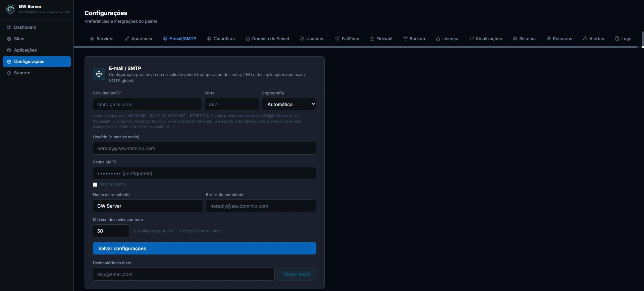
Task: Focus the Nome do remetente field
Action: point(148,206)
